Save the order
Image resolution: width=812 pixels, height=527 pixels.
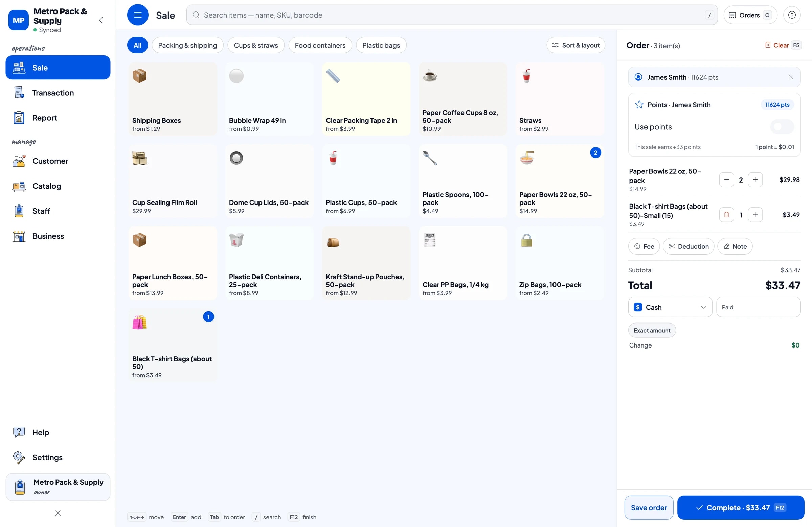coord(649,508)
